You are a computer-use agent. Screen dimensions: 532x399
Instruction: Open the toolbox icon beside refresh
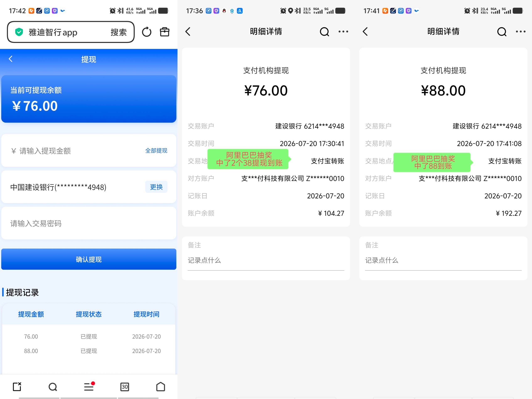[x=165, y=32]
